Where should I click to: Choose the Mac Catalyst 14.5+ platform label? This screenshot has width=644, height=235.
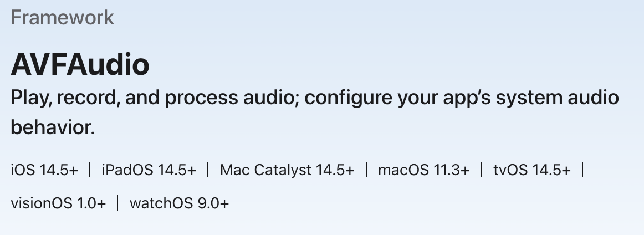(x=287, y=170)
